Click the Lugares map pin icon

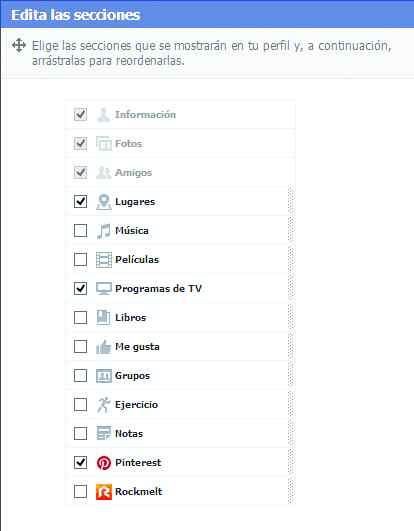point(104,202)
